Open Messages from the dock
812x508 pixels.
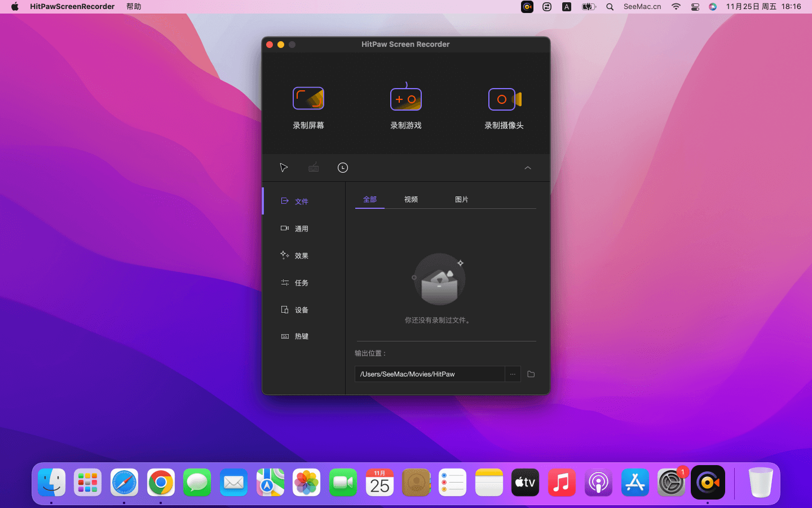(197, 483)
